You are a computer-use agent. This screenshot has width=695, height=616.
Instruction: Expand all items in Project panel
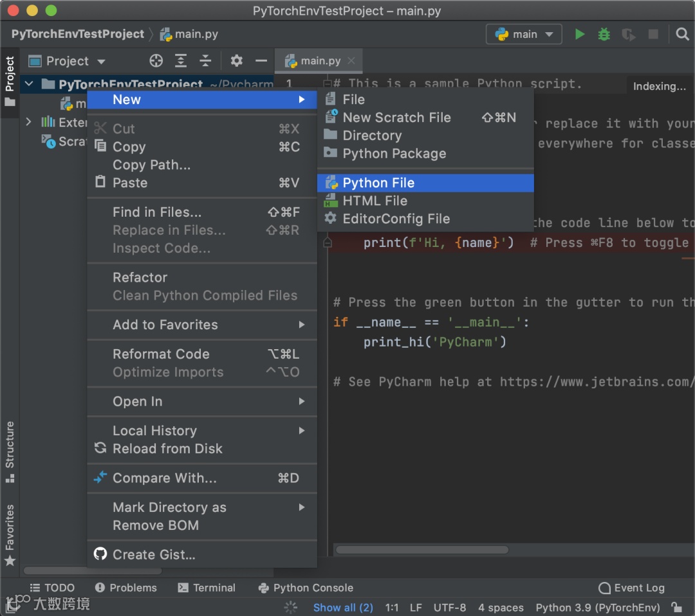181,61
